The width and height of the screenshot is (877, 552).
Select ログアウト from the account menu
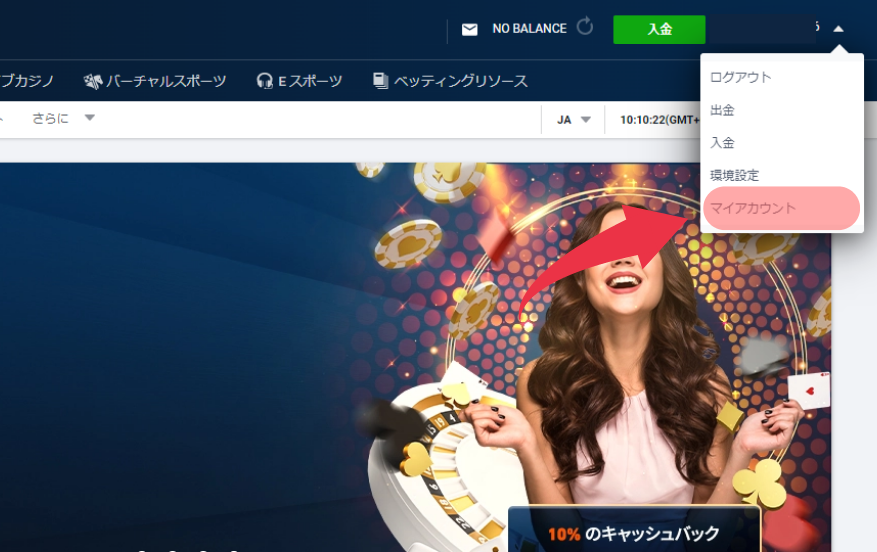[x=741, y=77]
